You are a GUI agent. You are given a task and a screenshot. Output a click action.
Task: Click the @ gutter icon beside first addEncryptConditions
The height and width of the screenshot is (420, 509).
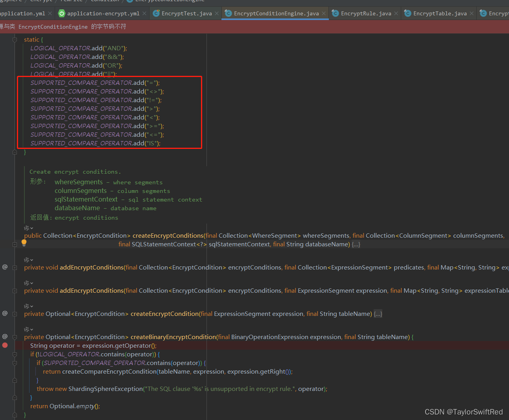[5, 267]
